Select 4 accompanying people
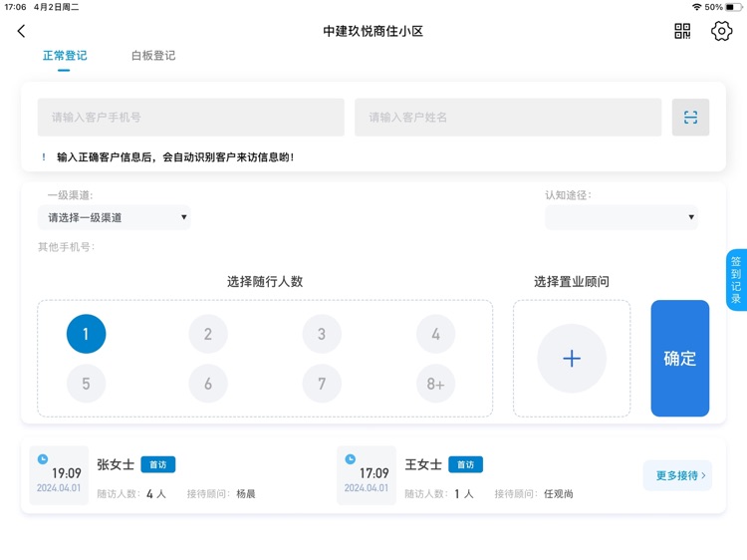Image resolution: width=747 pixels, height=560 pixels. (435, 334)
